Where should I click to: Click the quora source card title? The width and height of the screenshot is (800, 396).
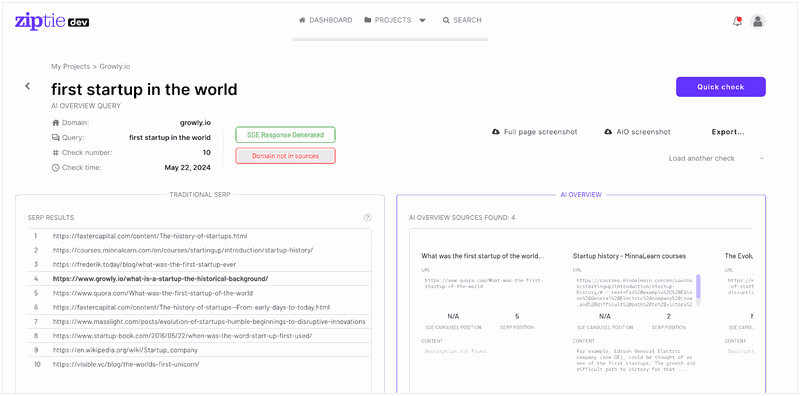click(483, 256)
